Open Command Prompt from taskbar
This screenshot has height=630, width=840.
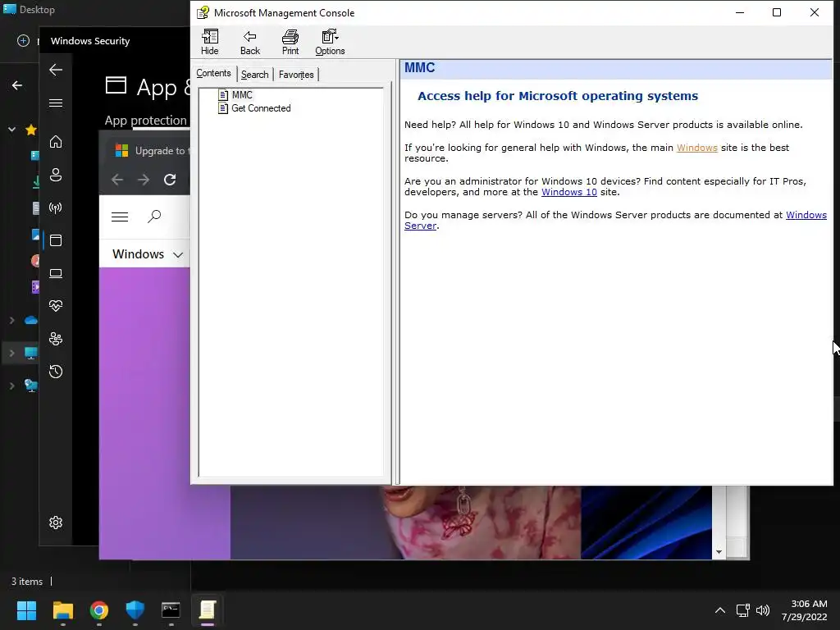click(x=171, y=610)
